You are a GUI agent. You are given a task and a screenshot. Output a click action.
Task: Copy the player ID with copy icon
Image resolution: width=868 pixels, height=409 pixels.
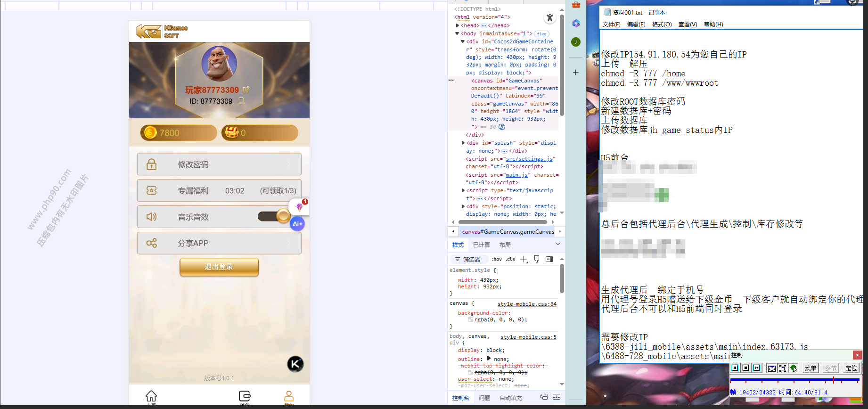[241, 101]
